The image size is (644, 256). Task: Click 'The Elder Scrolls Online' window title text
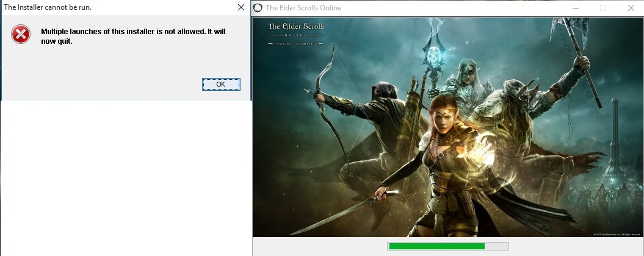(303, 8)
